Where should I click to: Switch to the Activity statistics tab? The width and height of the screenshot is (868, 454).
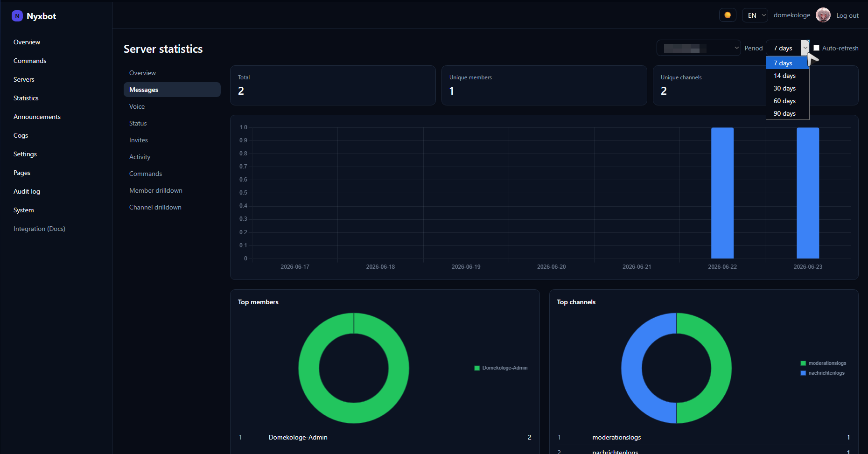[172, 157]
